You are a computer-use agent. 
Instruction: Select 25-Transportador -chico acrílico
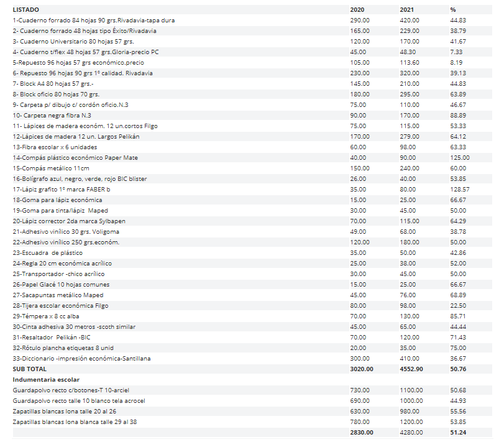pyautogui.click(x=252, y=274)
